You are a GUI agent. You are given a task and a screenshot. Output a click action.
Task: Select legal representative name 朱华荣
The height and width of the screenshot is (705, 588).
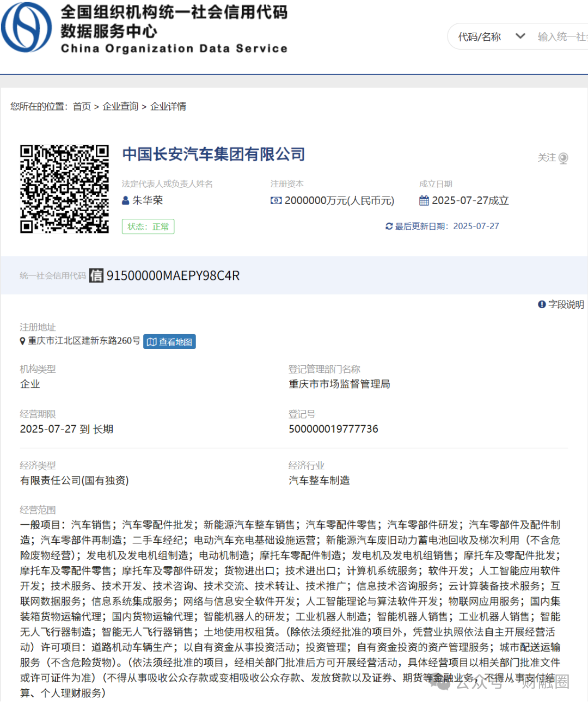pyautogui.click(x=148, y=200)
